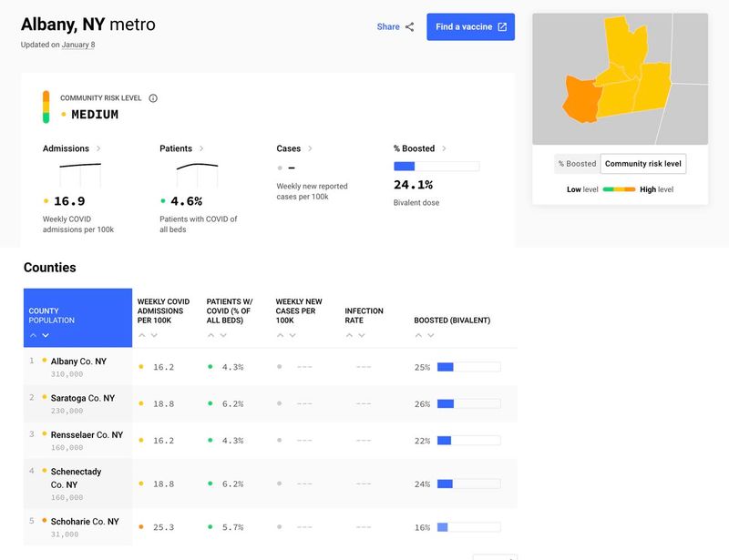This screenshot has width=729, height=560.
Task: Open Rensselaer Co. NY county row
Action: 270,440
